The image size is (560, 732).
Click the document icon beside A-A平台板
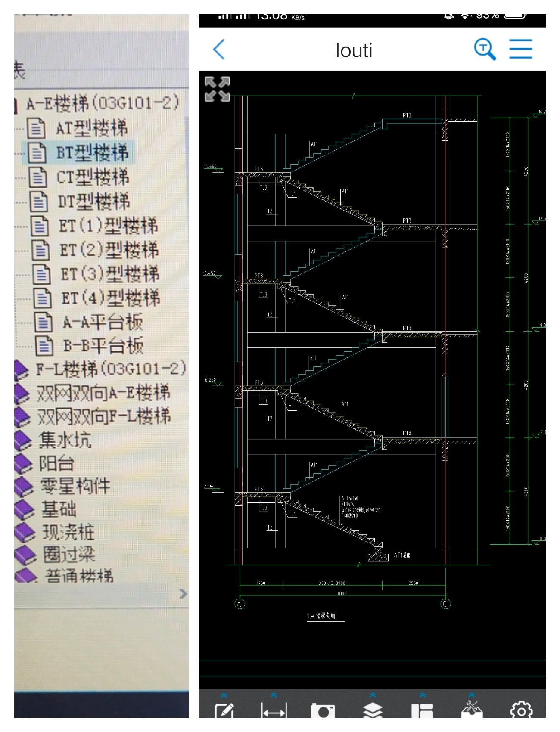pyautogui.click(x=44, y=322)
